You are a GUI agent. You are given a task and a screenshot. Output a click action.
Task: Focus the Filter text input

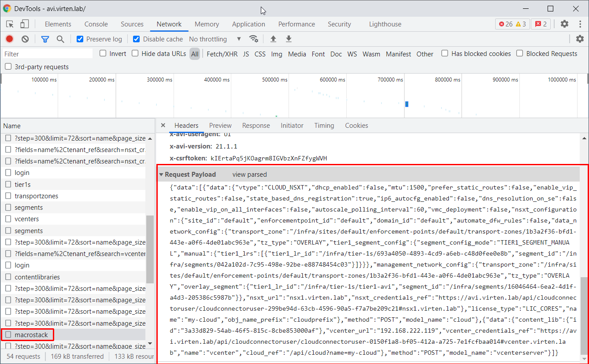tap(47, 54)
